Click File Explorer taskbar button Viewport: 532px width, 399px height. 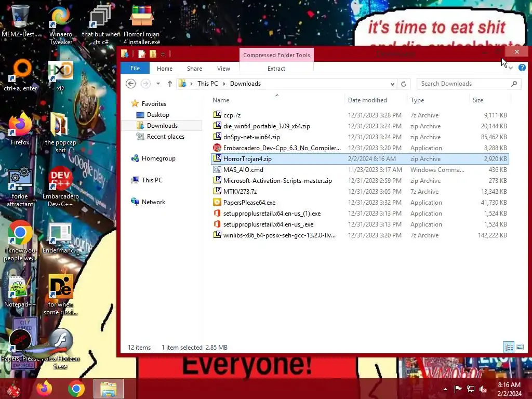(x=109, y=389)
